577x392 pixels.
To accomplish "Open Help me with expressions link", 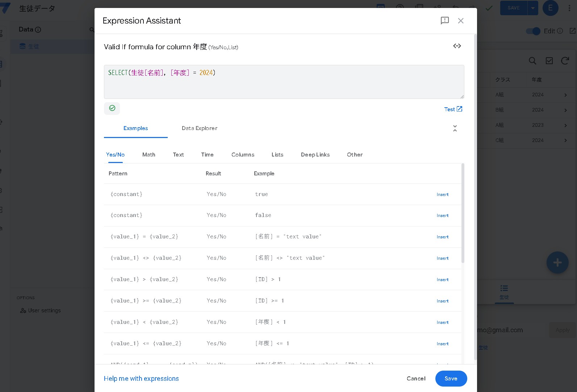I will click(x=141, y=379).
